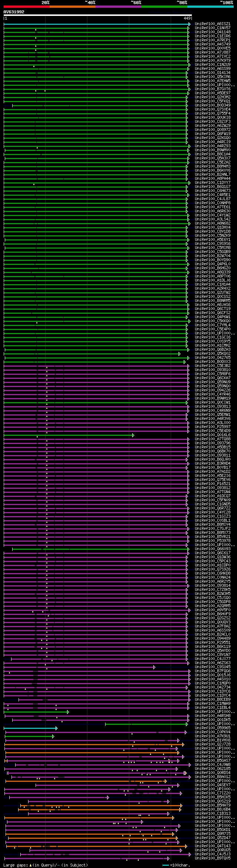Click the arrowhead ending the A8ISZ1 alignment
This screenshot has width=237, height=868.
190,24
